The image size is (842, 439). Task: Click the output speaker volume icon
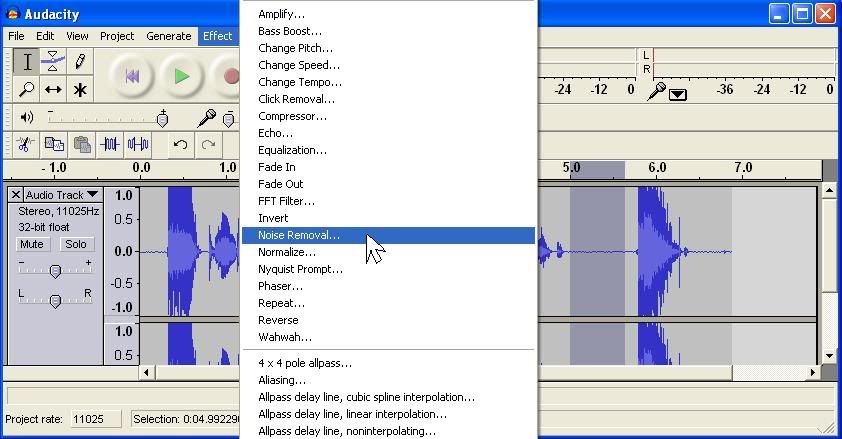(x=26, y=117)
